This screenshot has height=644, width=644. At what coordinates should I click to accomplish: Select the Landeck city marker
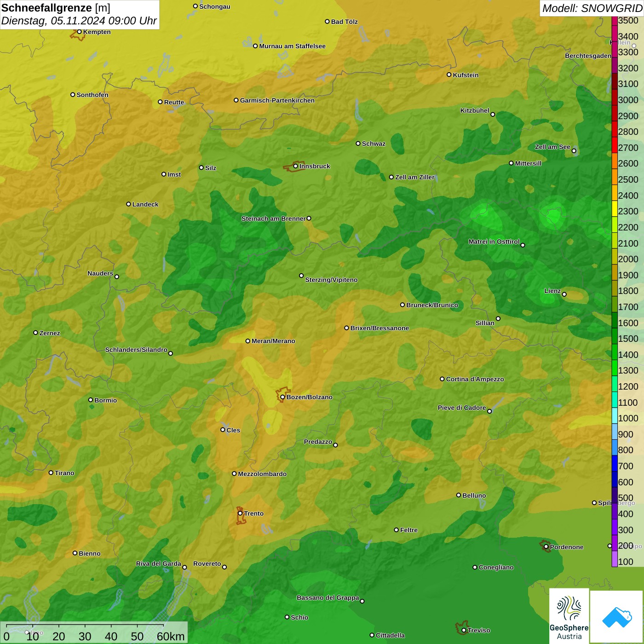coord(128,204)
